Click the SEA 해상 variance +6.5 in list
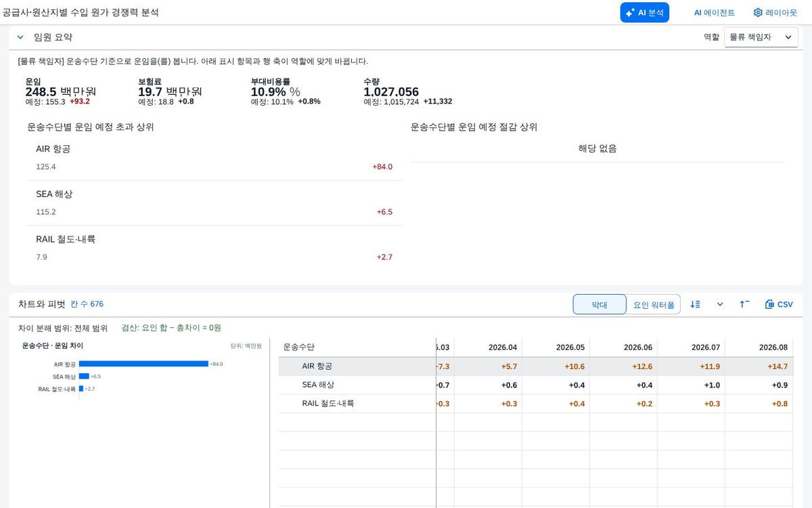Viewport: 812px width, 508px height. tap(384, 212)
